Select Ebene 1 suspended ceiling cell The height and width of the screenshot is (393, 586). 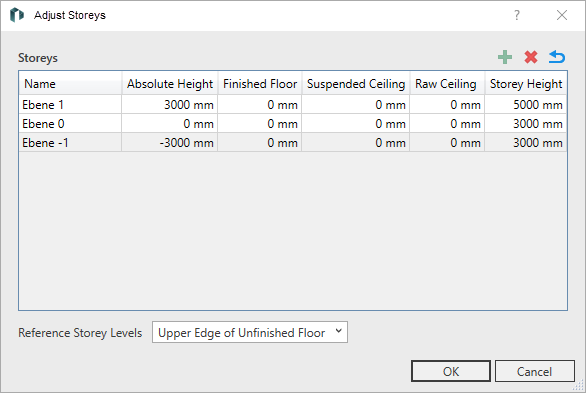click(x=356, y=105)
